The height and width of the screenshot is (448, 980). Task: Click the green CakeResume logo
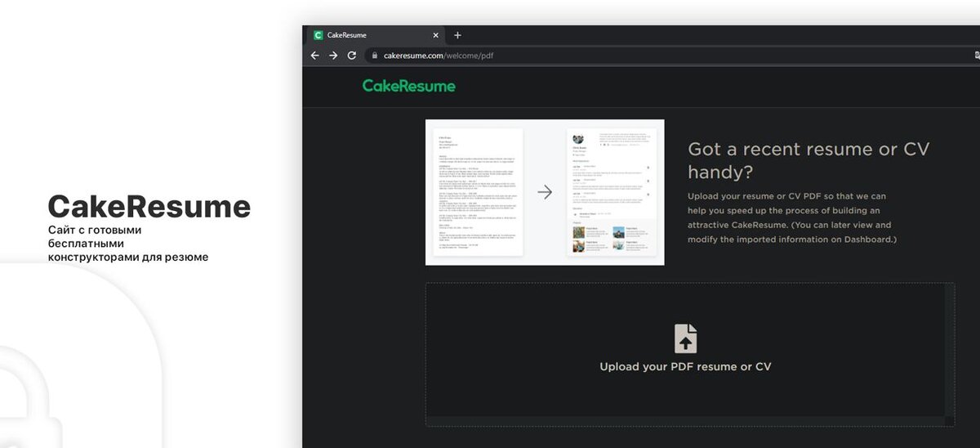click(x=409, y=86)
